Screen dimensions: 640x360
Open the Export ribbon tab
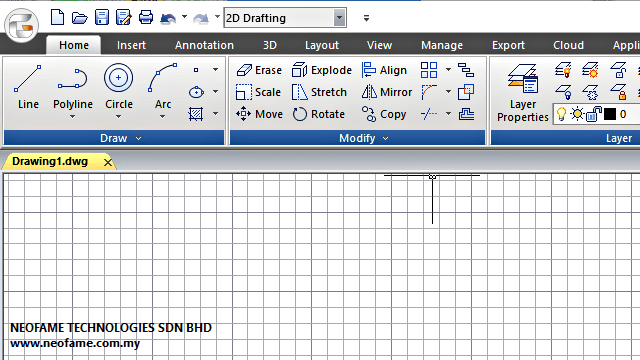(x=508, y=45)
